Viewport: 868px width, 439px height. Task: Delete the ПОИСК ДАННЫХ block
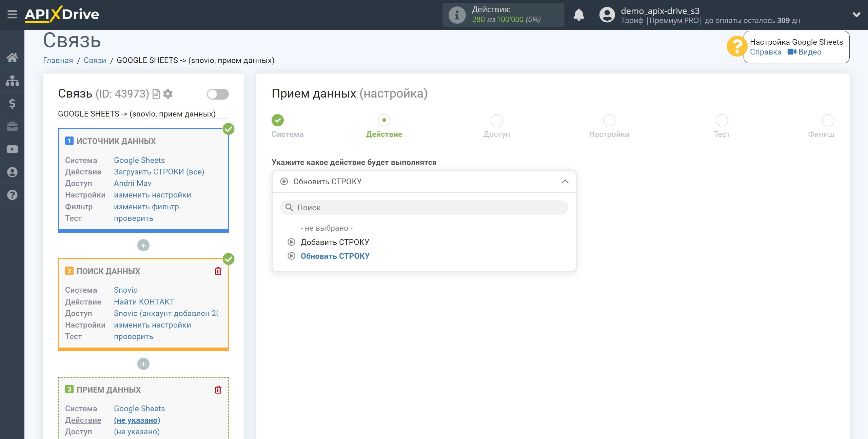tap(218, 271)
